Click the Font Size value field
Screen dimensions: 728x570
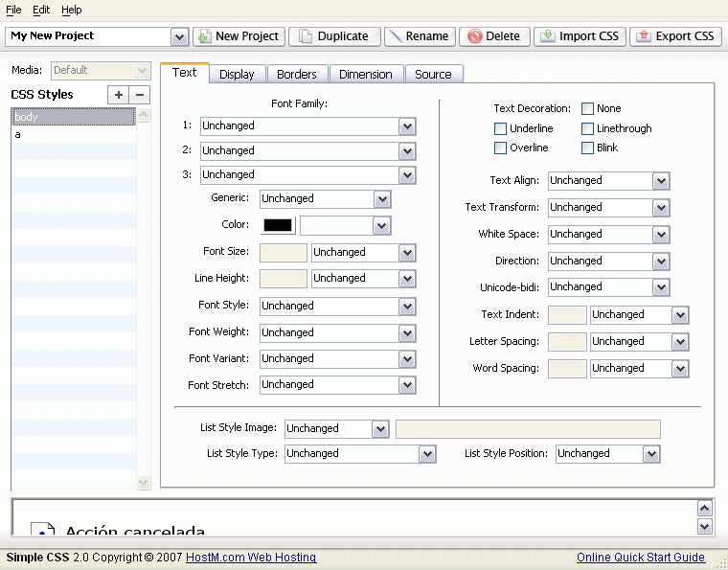(284, 253)
